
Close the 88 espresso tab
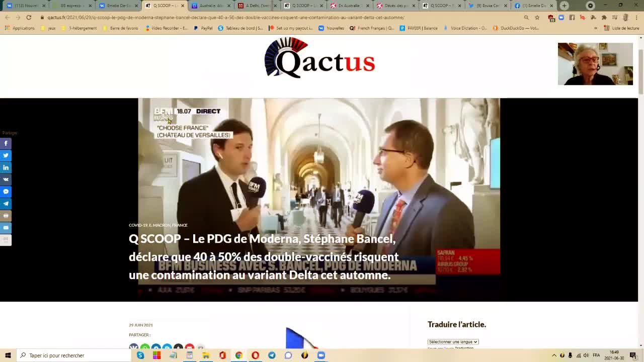click(x=90, y=6)
